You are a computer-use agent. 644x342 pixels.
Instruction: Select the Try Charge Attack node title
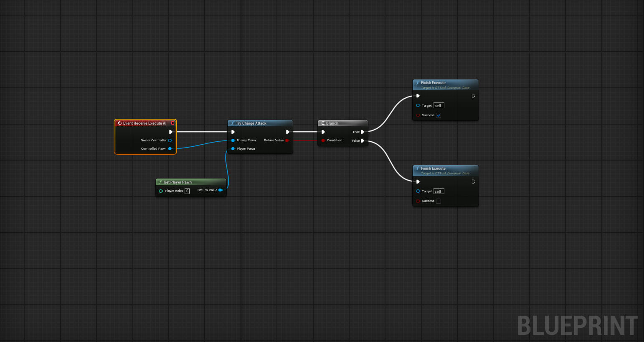[251, 123]
